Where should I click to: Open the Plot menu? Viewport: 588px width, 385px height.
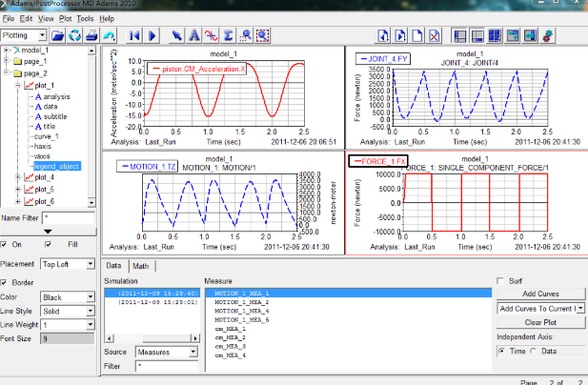pyautogui.click(x=66, y=18)
